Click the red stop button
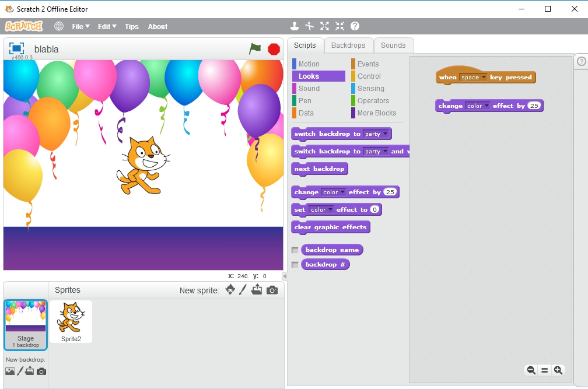This screenshot has height=389, width=588. click(x=274, y=49)
